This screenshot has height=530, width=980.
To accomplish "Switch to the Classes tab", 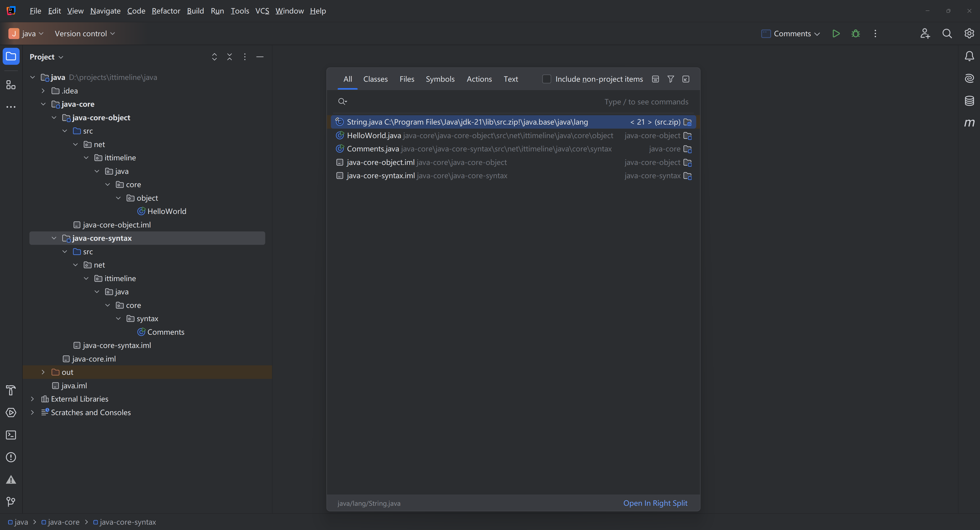I will [375, 79].
